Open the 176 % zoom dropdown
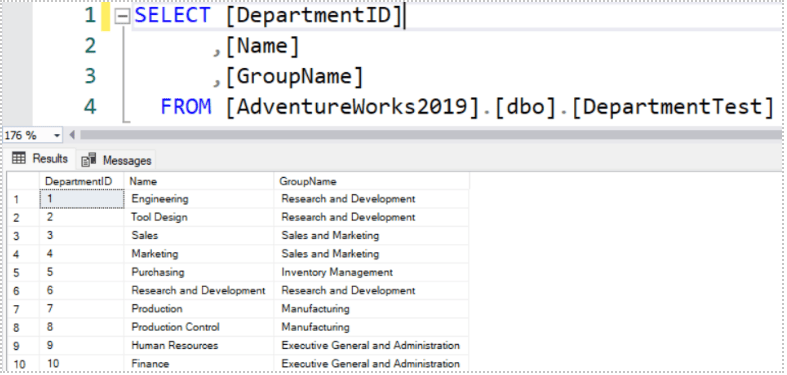The width and height of the screenshot is (787, 375). (57, 136)
